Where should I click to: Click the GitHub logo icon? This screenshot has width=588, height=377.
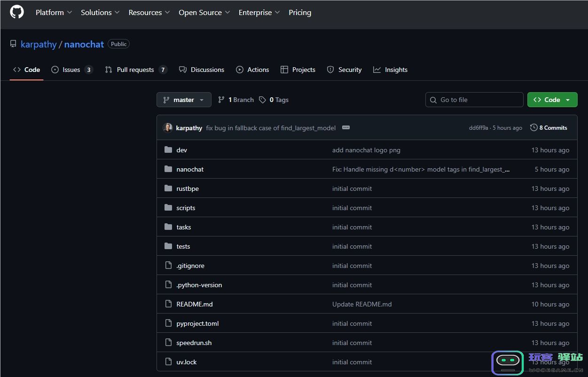pos(17,12)
